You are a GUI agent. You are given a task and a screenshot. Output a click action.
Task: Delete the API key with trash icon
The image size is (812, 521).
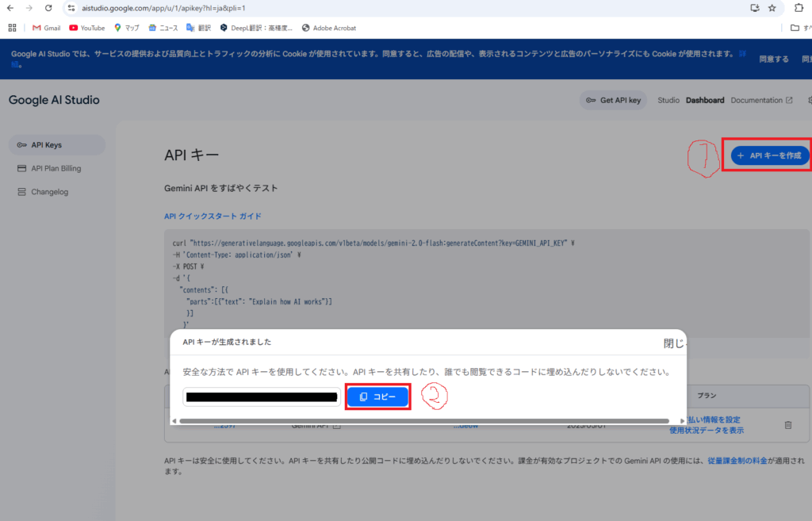coord(787,425)
